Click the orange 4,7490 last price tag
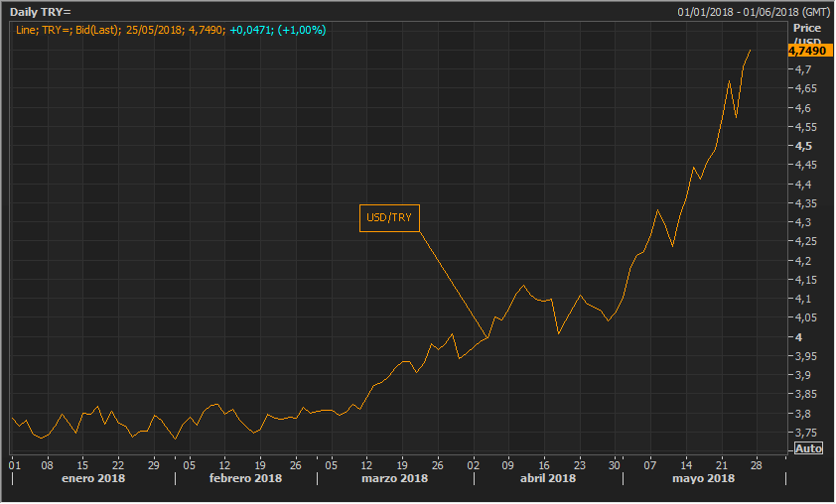This screenshot has height=504, width=836. pos(809,51)
